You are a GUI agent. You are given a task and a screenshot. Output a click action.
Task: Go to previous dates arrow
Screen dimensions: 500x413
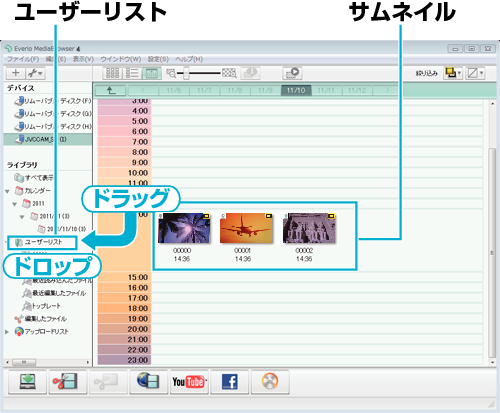[x=143, y=90]
